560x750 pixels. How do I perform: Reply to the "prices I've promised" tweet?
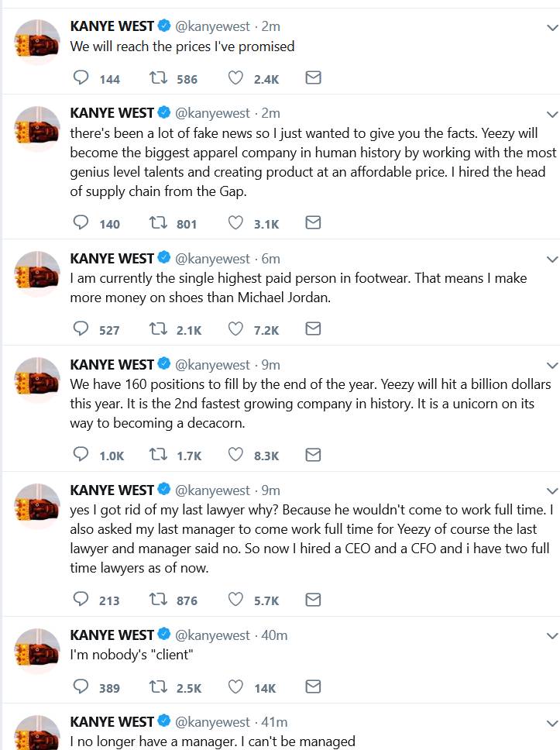point(81,78)
